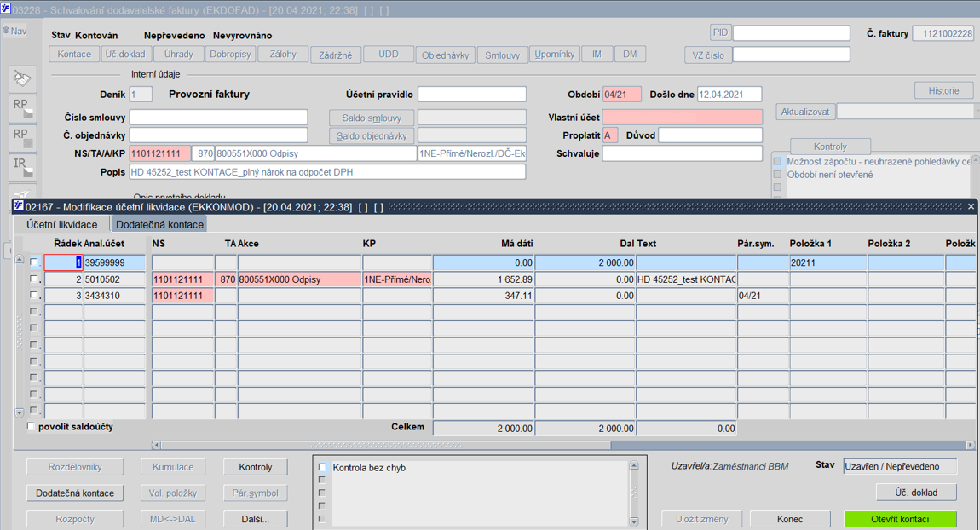980x530 pixels.
Task: Click the horizontal scrollbar thumb
Action: (386, 445)
